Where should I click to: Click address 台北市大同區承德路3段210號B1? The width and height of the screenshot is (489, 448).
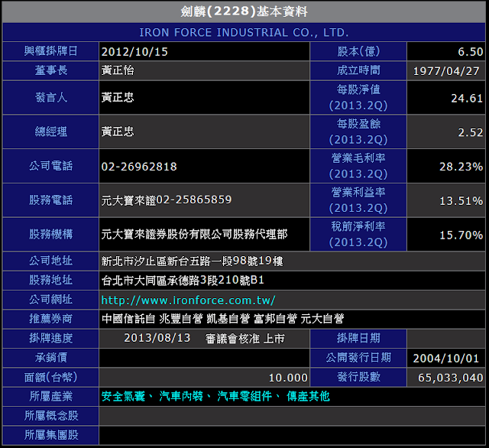pyautogui.click(x=183, y=281)
